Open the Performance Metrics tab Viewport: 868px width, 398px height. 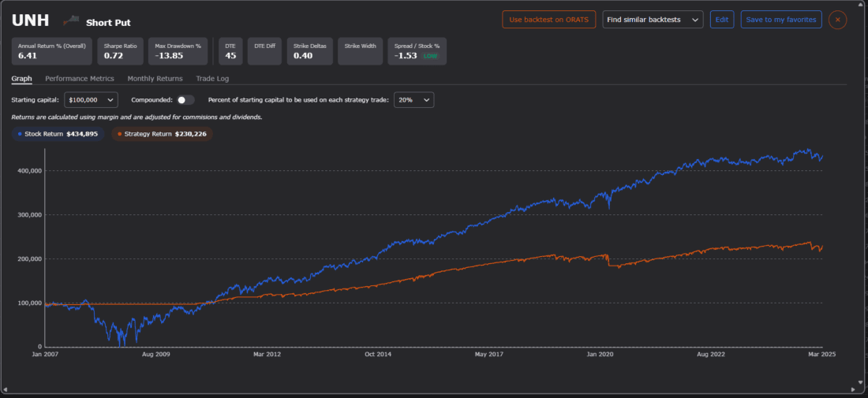click(x=80, y=79)
